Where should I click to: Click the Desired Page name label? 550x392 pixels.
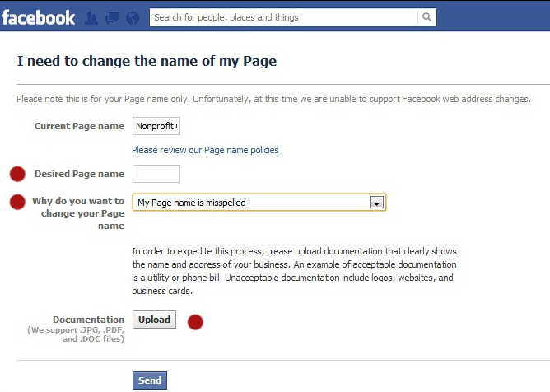tap(79, 174)
